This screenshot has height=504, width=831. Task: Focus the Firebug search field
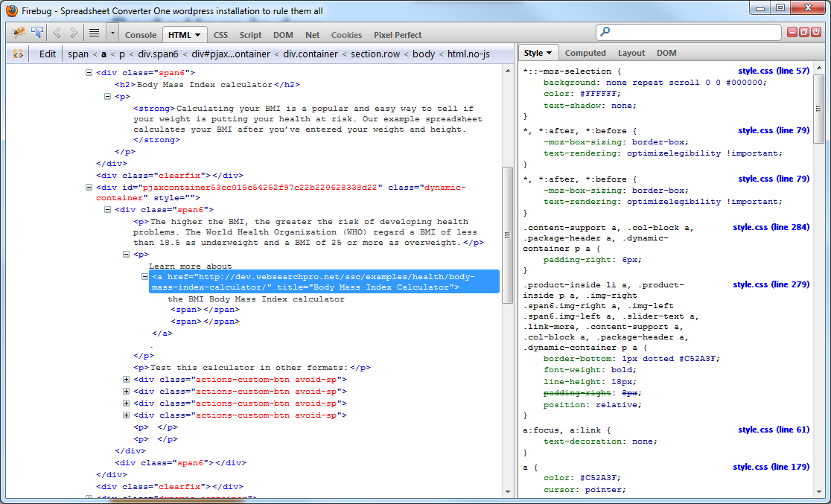point(689,32)
